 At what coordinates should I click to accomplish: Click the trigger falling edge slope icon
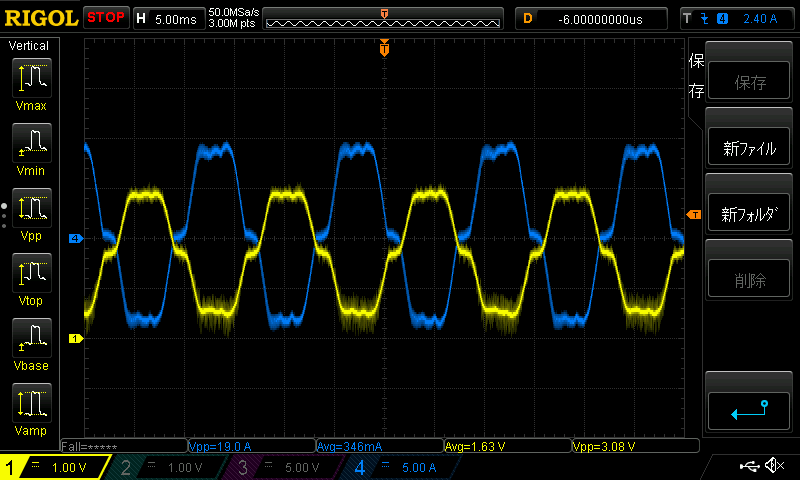705,19
